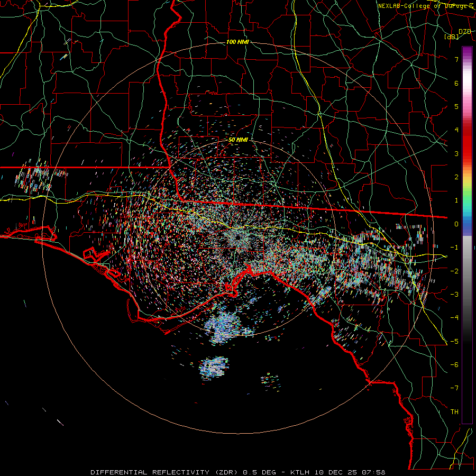476x476 pixels.
Task: Click the ZDR color scale bar
Action: coord(467,235)
